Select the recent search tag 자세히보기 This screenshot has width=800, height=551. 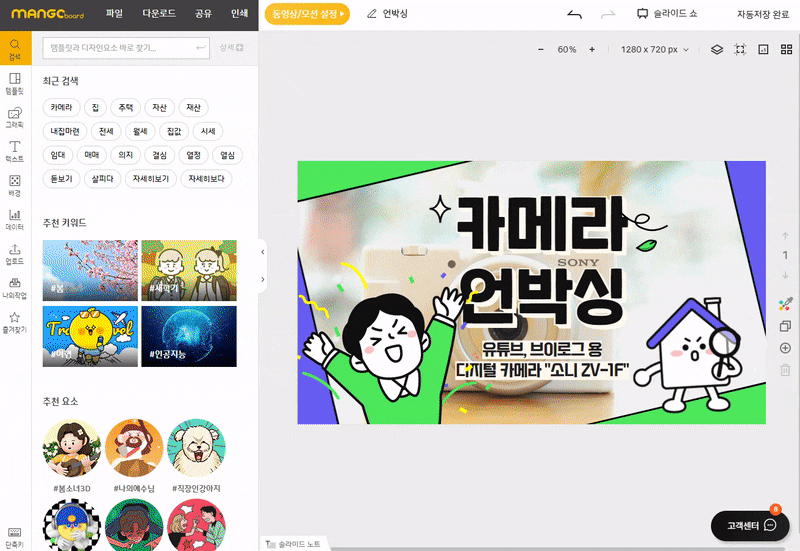(x=151, y=179)
